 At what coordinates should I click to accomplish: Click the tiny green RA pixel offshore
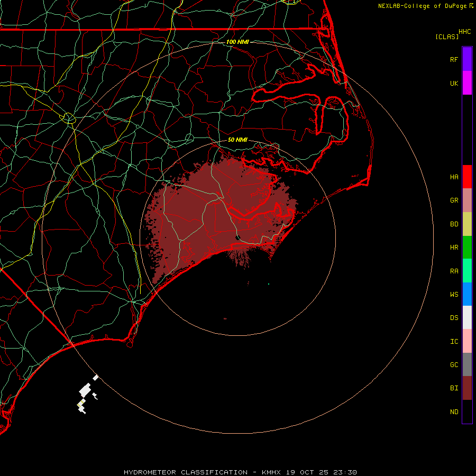tap(269, 284)
